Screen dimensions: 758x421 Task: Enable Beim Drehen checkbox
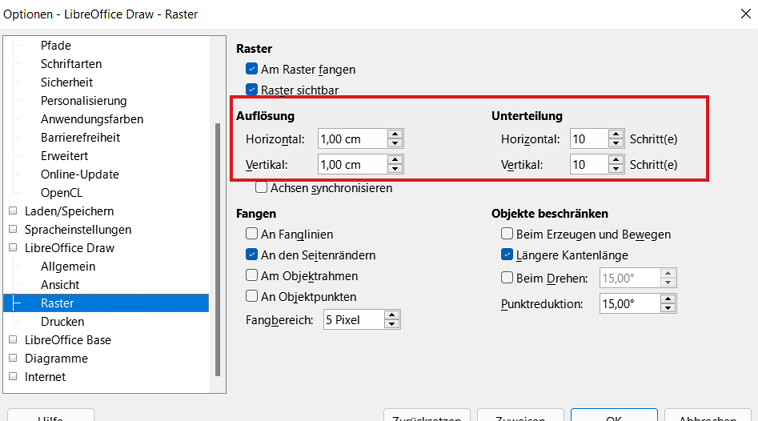pos(507,277)
